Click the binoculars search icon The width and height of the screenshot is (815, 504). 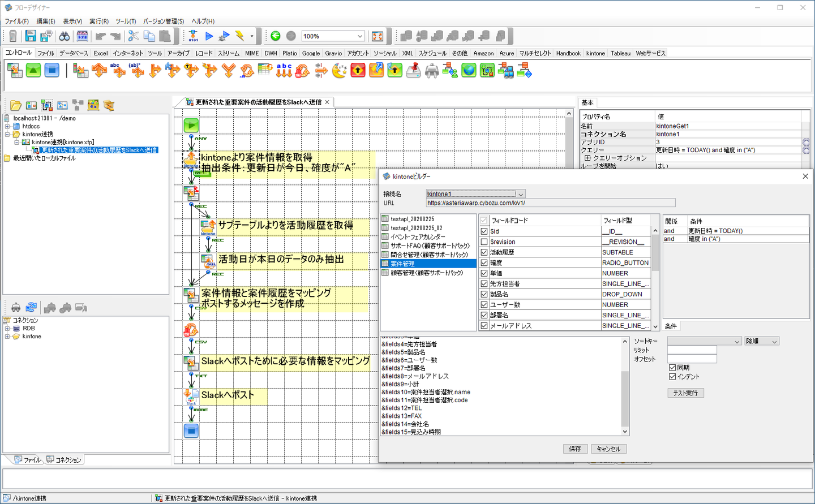(65, 36)
